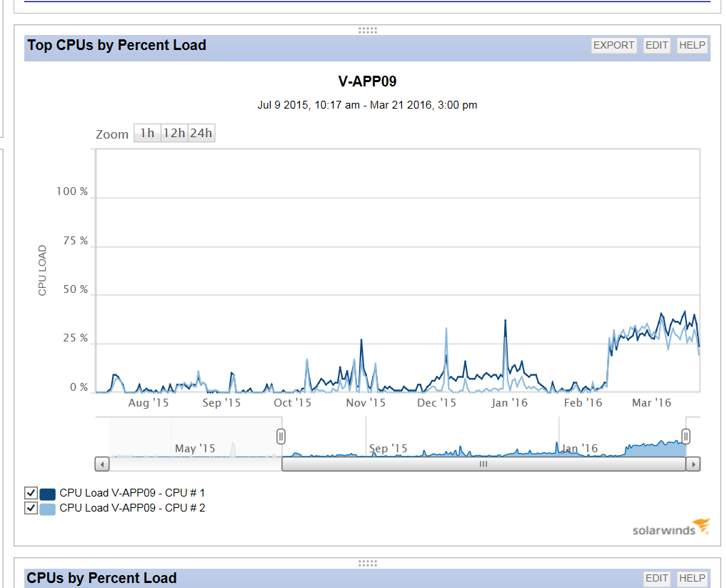Click the navigator scroll left arrow
Screen dimensions: 727x588
(102, 464)
